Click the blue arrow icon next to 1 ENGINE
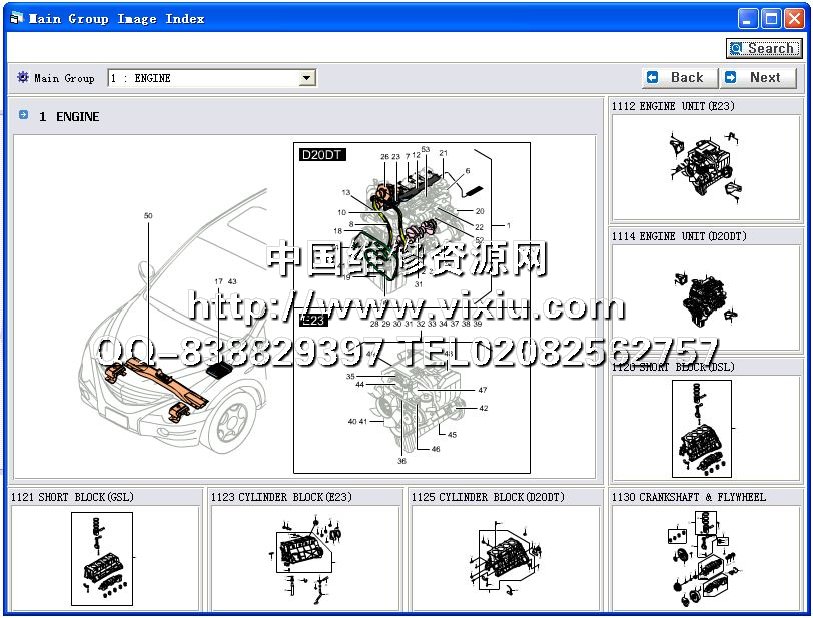The height and width of the screenshot is (618, 813). pos(23,116)
